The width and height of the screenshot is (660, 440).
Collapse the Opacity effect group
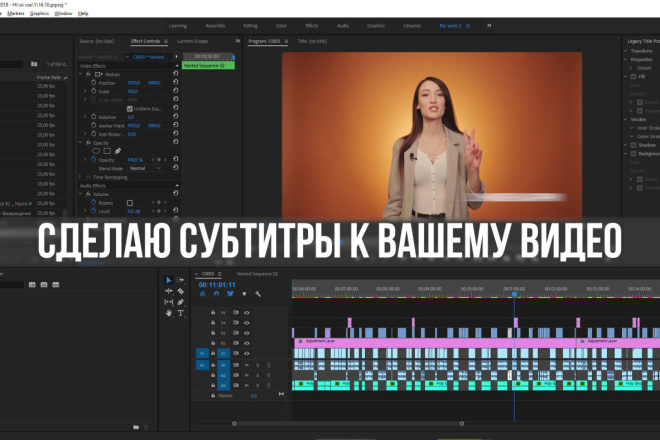pyautogui.click(x=80, y=143)
